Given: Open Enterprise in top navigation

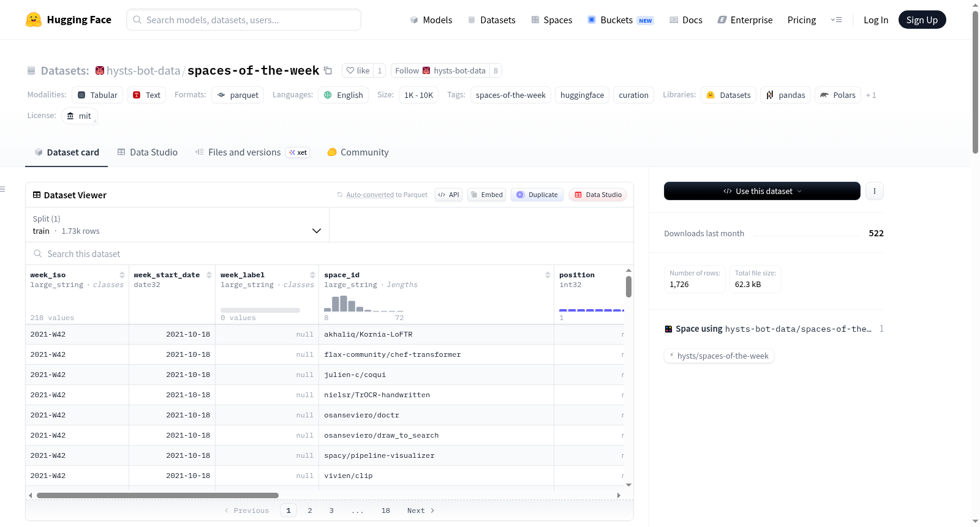Looking at the screenshot, I should click(745, 20).
